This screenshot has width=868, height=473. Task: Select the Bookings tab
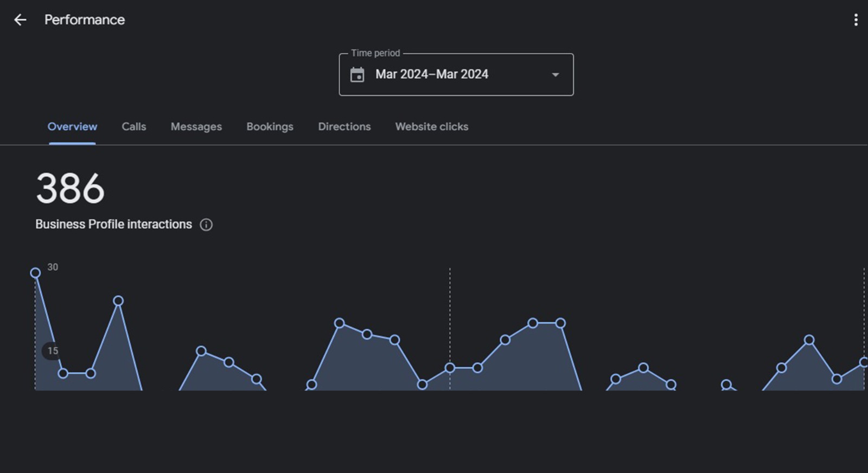click(x=270, y=127)
